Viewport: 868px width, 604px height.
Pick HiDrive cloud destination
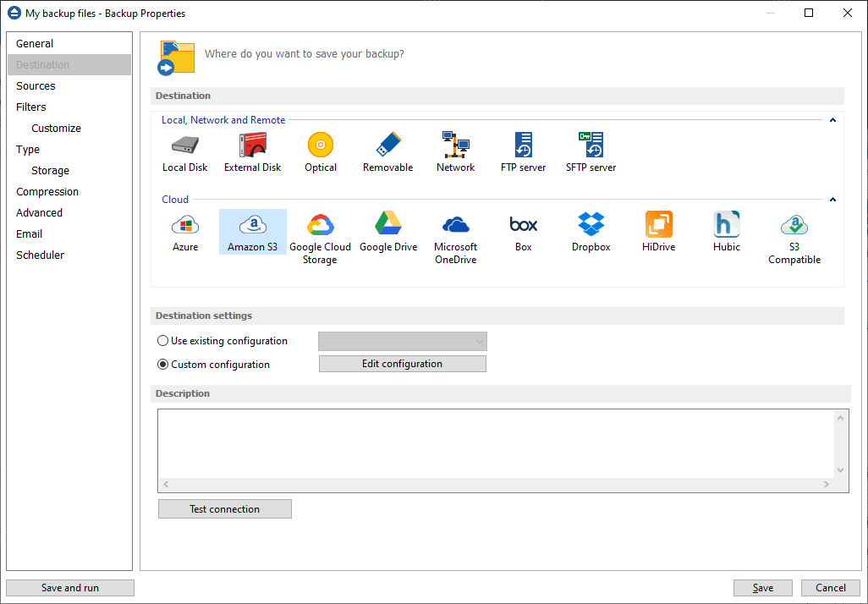(659, 232)
